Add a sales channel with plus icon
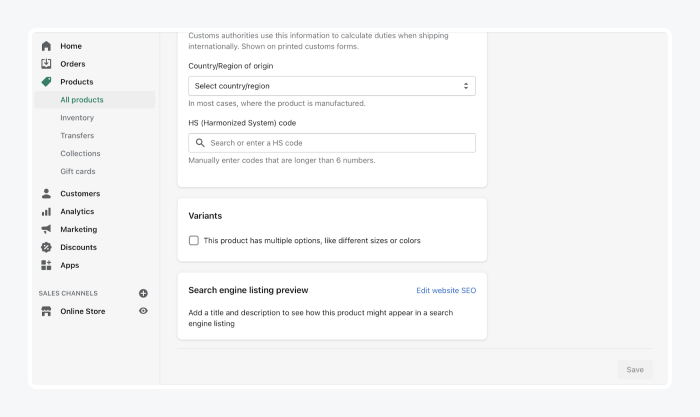The height and width of the screenshot is (417, 700). pyautogui.click(x=143, y=293)
